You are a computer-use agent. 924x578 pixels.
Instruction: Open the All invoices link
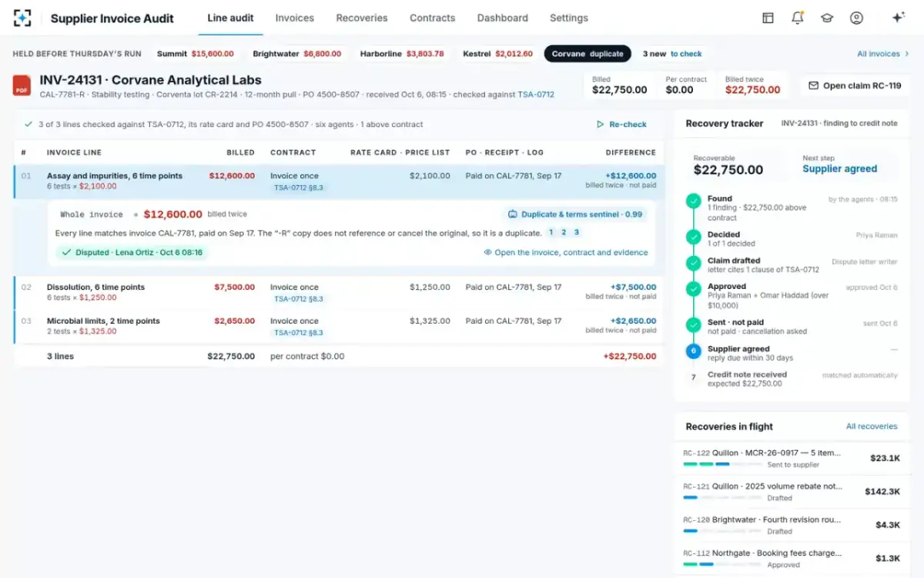pyautogui.click(x=883, y=54)
